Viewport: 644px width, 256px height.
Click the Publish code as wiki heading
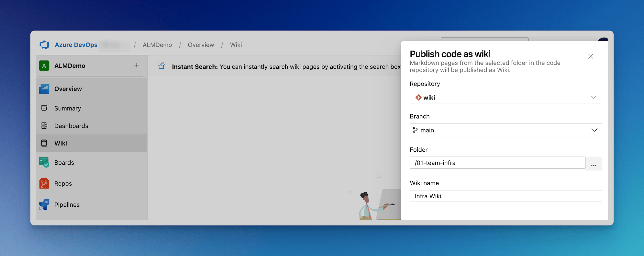click(x=450, y=54)
